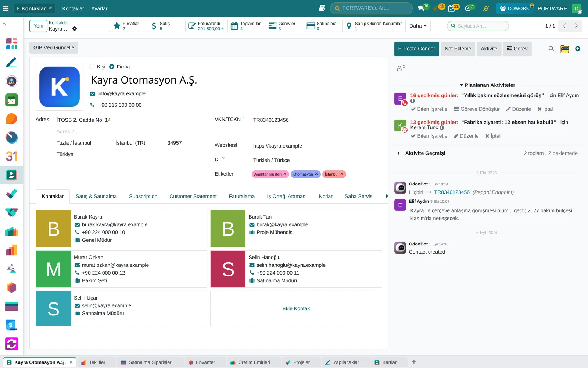Open the Fırsatlar star stat button
The image size is (588, 368).
[x=128, y=26]
